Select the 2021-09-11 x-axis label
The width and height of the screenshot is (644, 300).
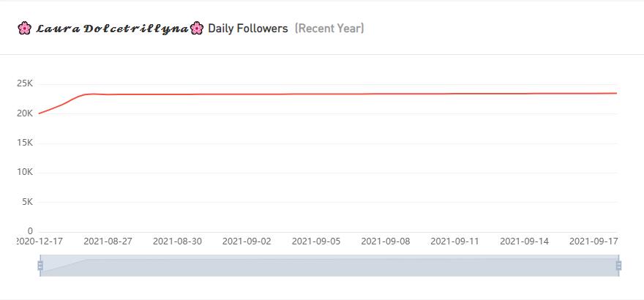click(455, 241)
